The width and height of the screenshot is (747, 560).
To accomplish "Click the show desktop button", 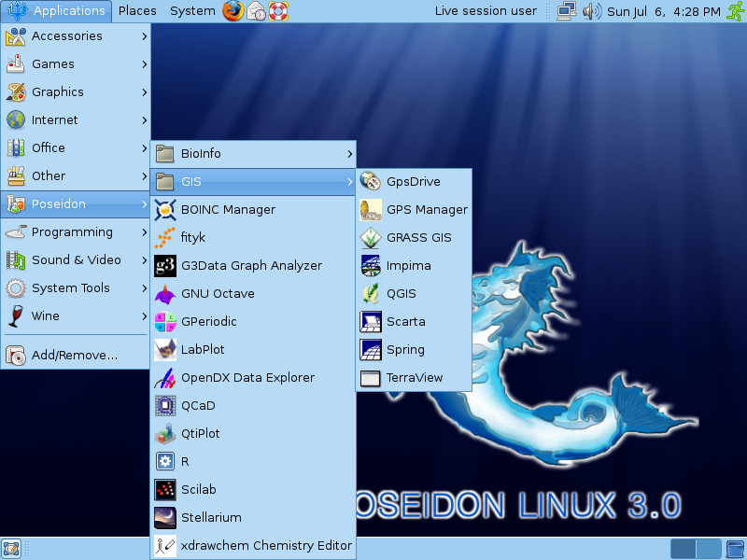I will (11, 549).
